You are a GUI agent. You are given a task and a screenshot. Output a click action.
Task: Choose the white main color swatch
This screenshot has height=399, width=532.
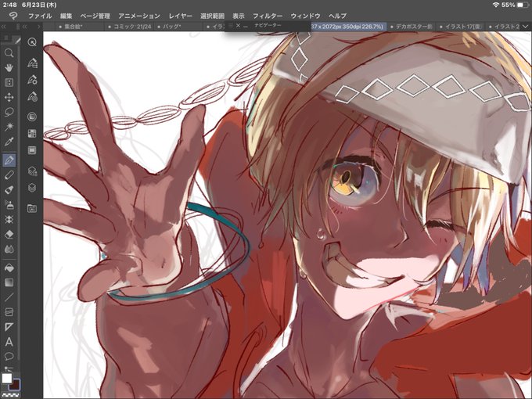(7, 379)
